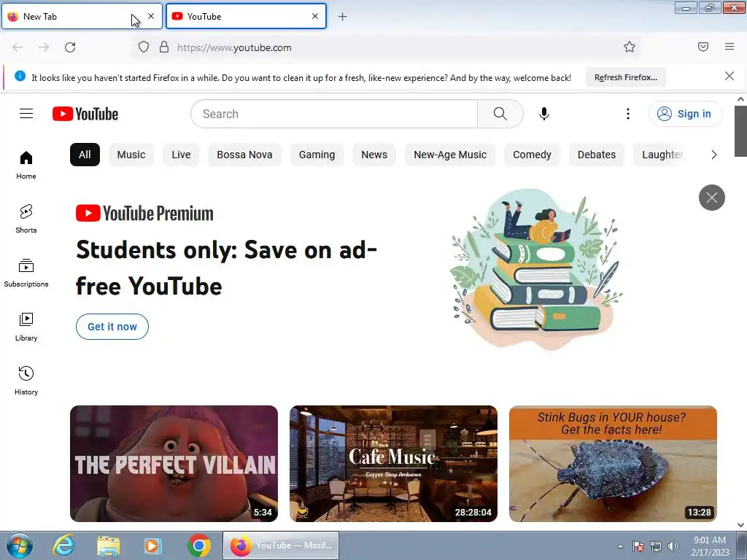747x560 pixels.
Task: Switch to the YouTube tab
Action: tap(246, 16)
